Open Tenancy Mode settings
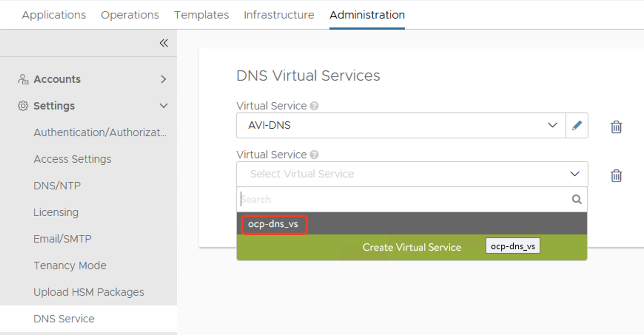Screen dimensions: 644x335 point(70,265)
